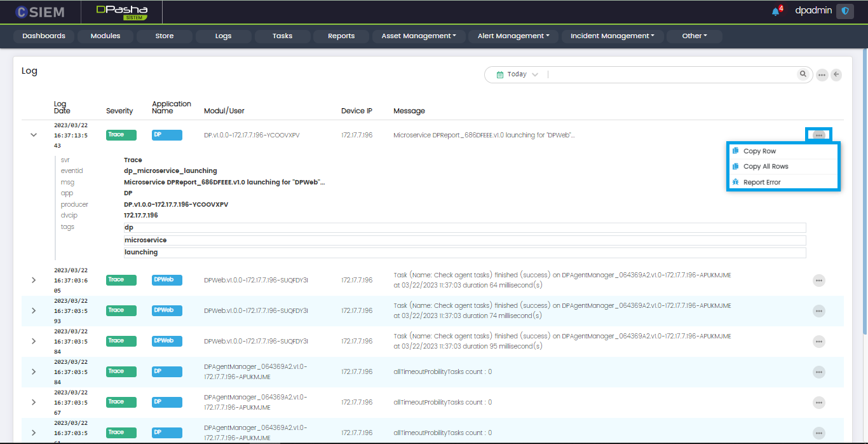Click the shield icon beside dpadmin
Viewport: 868px width, 444px height.
pyautogui.click(x=844, y=11)
